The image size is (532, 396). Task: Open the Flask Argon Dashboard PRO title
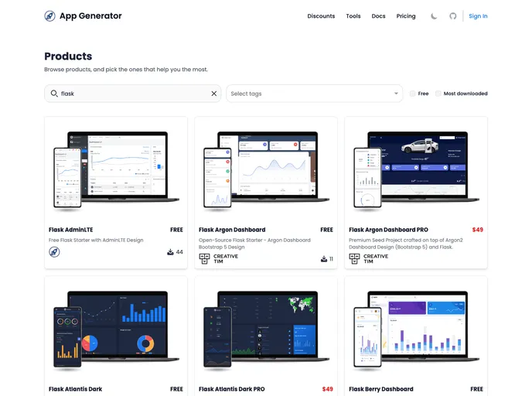388,230
